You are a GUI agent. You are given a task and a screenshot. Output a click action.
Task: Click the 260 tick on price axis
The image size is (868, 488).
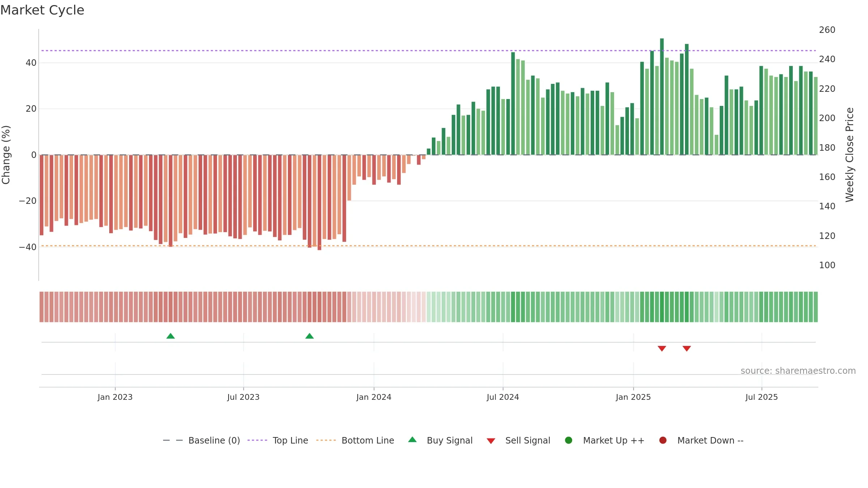click(827, 30)
